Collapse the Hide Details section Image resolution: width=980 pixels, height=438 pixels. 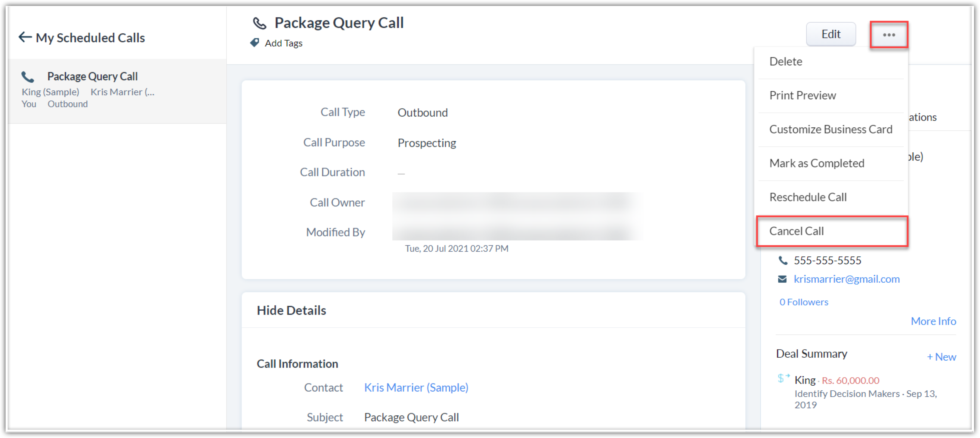291,310
